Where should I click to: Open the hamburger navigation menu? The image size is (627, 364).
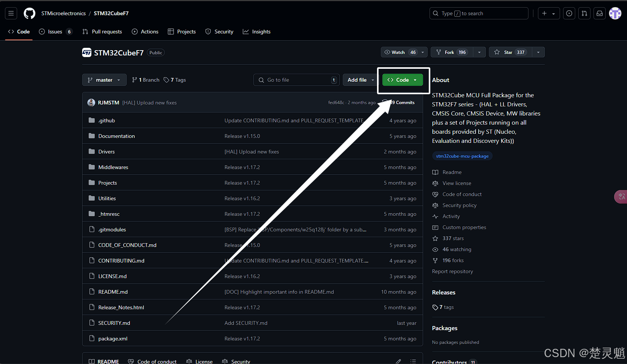(x=11, y=13)
